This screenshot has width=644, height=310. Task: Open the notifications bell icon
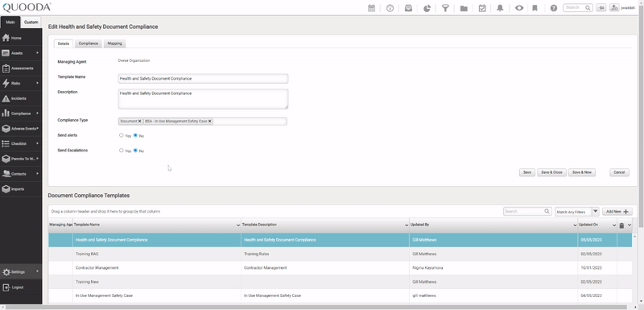500,8
